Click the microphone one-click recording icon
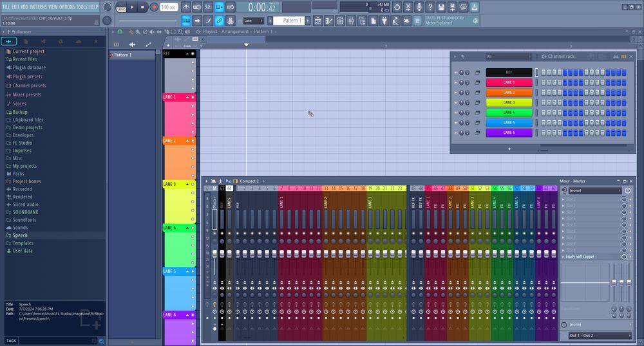 pyautogui.click(x=419, y=7)
